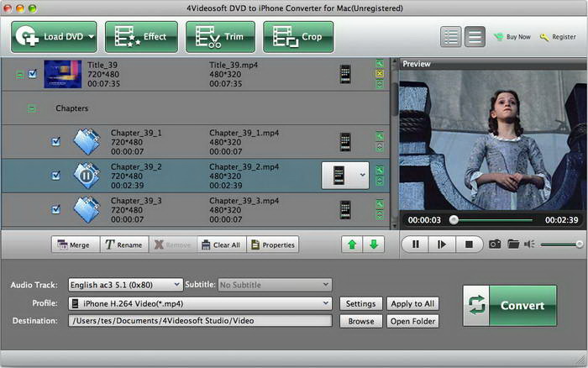Viewport: 588px width, 368px height.
Task: Move selected item down with green arrow
Action: click(x=374, y=244)
